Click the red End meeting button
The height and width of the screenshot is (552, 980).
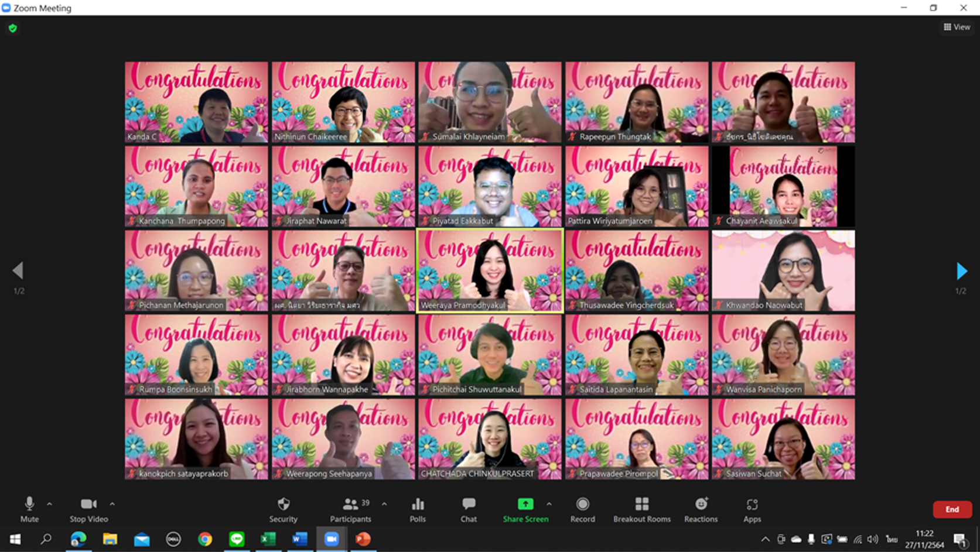[952, 509]
